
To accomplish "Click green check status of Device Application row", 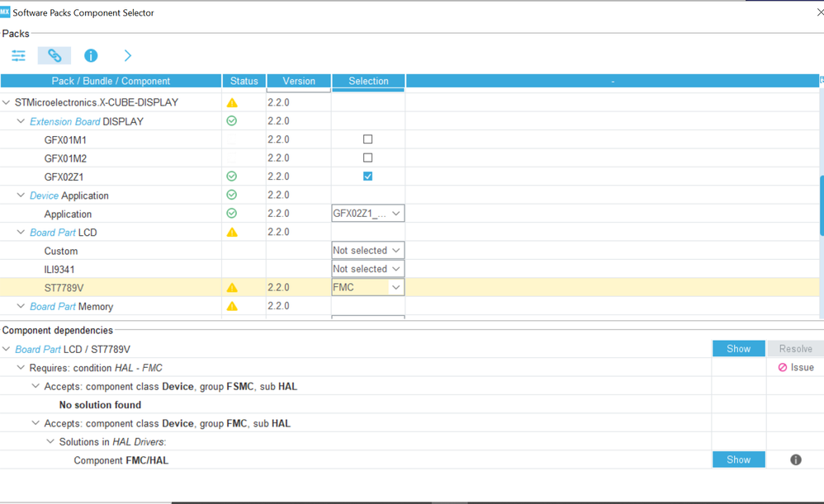I will tap(232, 195).
